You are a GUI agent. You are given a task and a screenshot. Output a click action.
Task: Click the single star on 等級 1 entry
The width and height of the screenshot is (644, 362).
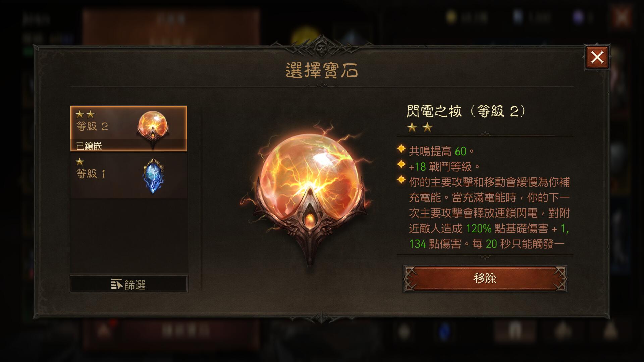[80, 162]
